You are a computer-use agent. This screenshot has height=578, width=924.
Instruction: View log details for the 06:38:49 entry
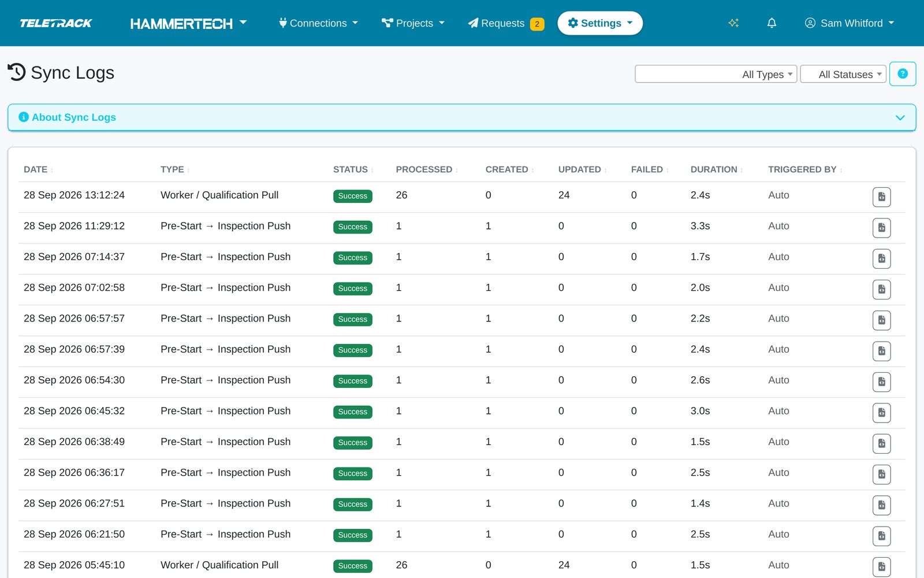coord(881,443)
